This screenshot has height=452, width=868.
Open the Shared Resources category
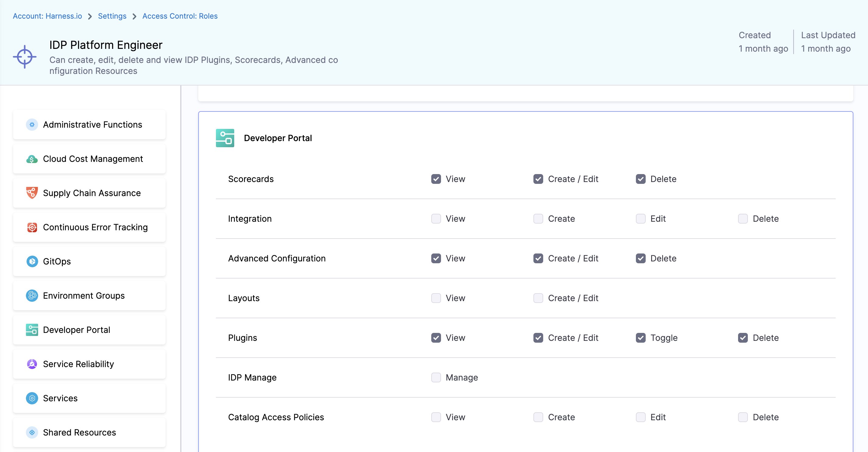79,432
